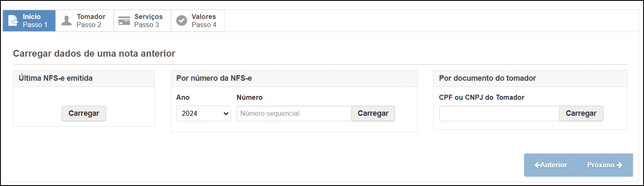Click the card icon for Serviços step

124,21
